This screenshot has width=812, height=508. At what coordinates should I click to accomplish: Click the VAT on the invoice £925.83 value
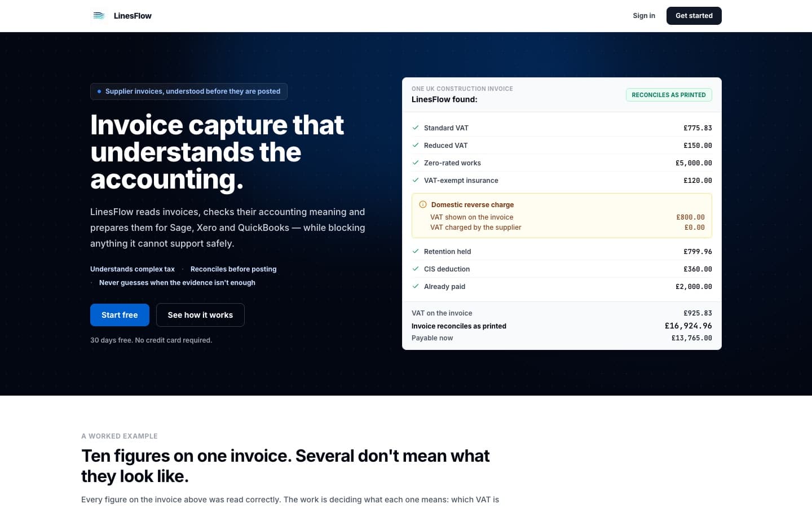(x=698, y=313)
